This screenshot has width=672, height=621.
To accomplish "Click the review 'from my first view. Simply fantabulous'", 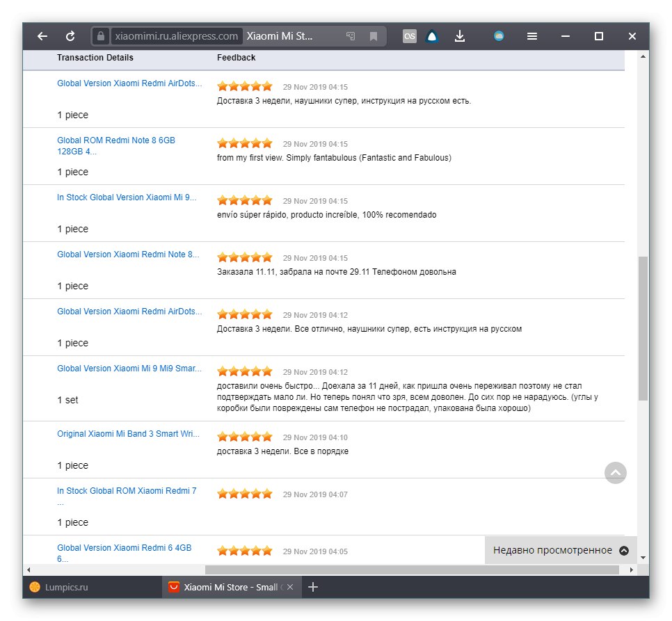I will (x=334, y=158).
